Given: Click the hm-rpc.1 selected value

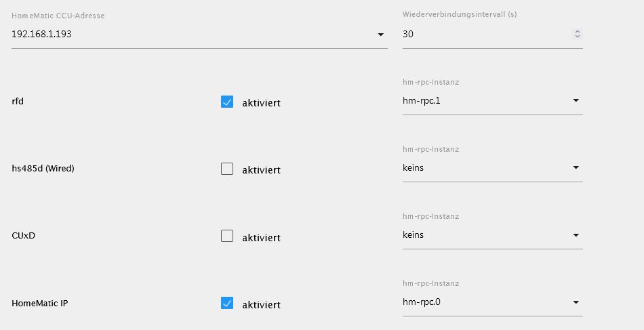Looking at the screenshot, I should (x=422, y=100).
